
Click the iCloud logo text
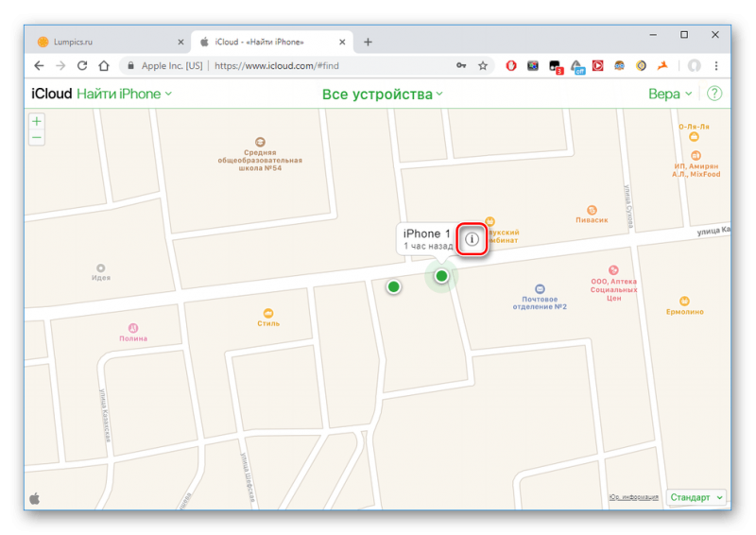coord(52,94)
